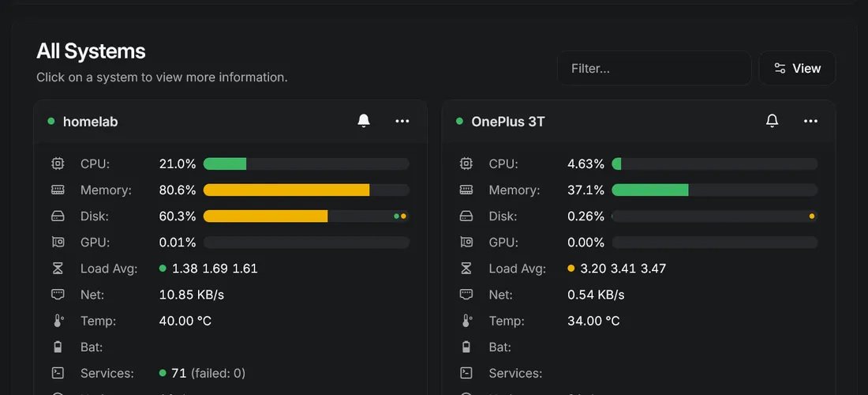Focus the Filter input field
The width and height of the screenshot is (868, 395).
click(x=654, y=68)
